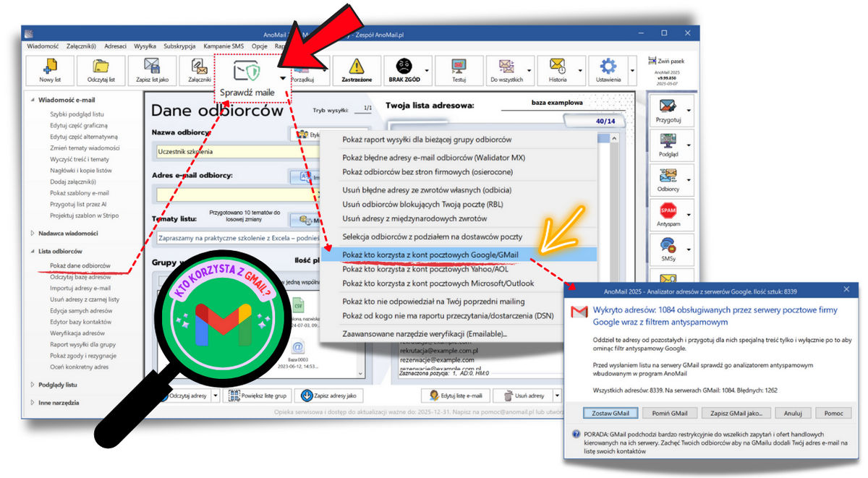Image resolution: width=868 pixels, height=478 pixels.
Task: Open dropdown arrow beside Antyspam in sidebar
Action: tap(687, 215)
